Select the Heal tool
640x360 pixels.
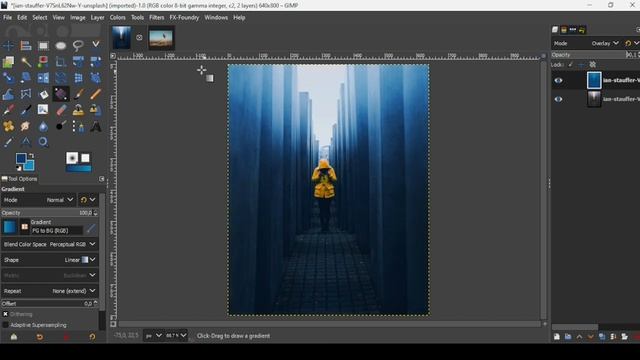(x=8, y=126)
